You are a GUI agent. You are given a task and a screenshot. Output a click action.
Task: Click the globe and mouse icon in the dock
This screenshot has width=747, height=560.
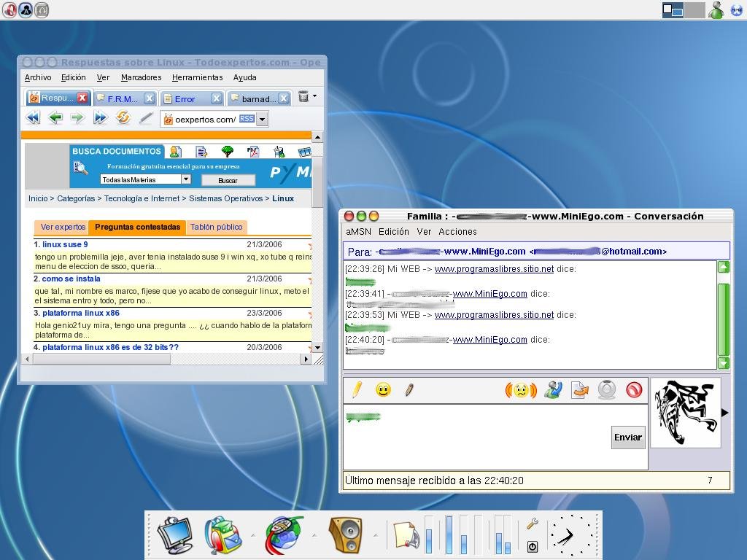pyautogui.click(x=284, y=534)
